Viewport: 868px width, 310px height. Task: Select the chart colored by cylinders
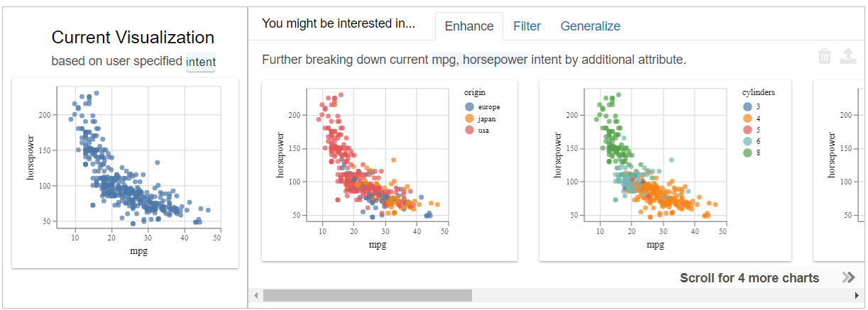666,170
